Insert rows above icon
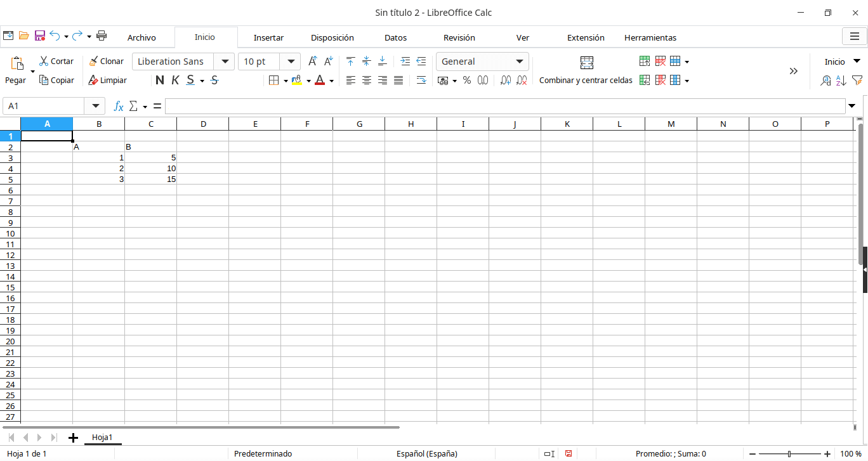Screen dimensions: 868x461 coord(645,62)
